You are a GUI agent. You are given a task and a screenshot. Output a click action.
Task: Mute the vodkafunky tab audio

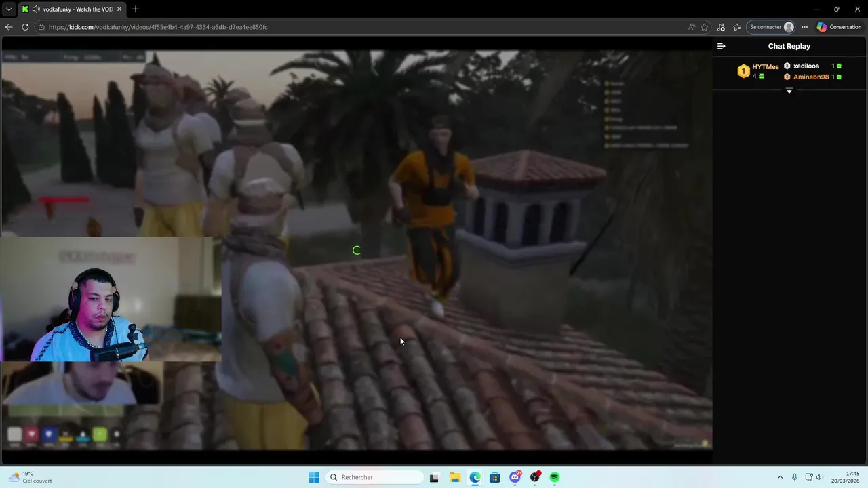click(35, 9)
